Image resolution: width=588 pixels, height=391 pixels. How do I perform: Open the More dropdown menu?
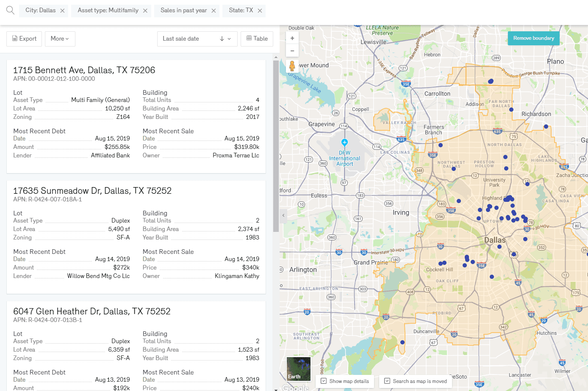click(60, 39)
